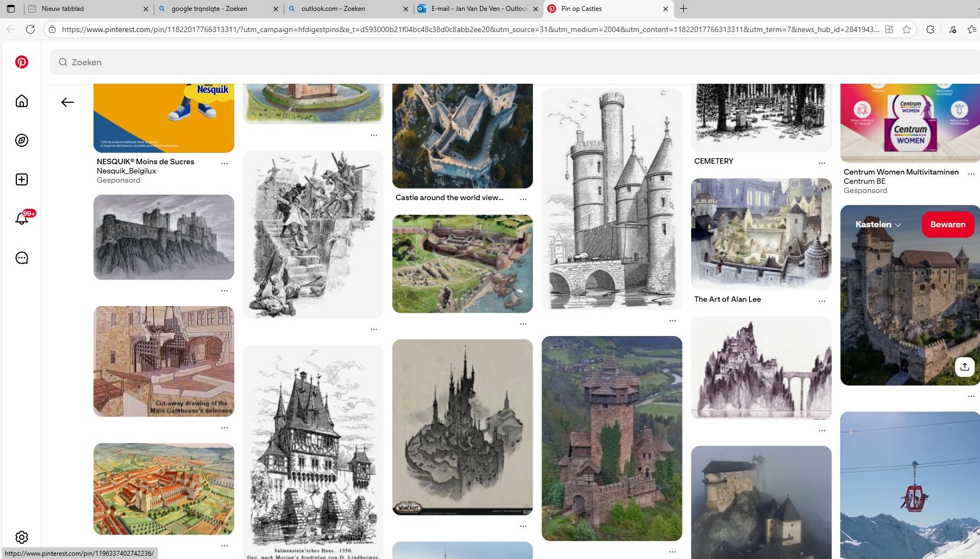Screen dimensions: 980x559
Task: Expand the Kastelen board dropdown
Action: click(x=878, y=225)
